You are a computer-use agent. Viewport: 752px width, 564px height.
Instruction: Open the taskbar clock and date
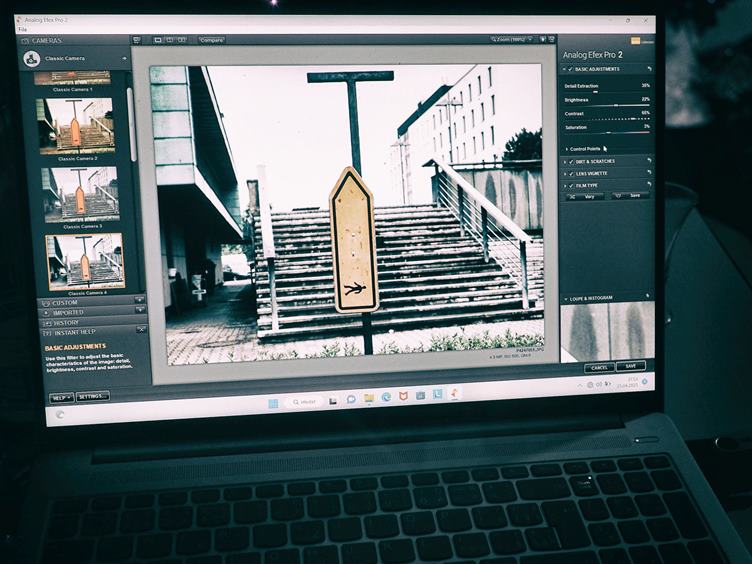pyautogui.click(x=627, y=382)
